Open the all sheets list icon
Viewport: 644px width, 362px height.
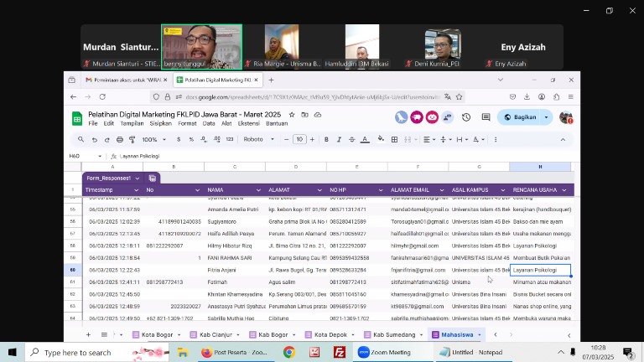coord(104,334)
